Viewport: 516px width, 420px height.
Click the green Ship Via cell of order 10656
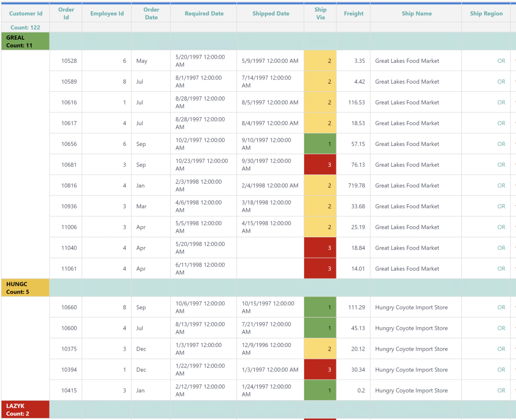point(320,144)
